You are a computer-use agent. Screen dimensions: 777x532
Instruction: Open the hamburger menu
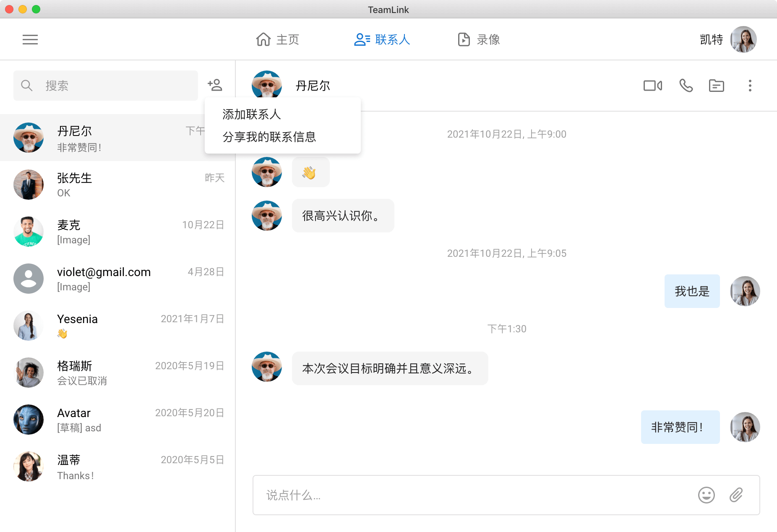click(30, 39)
